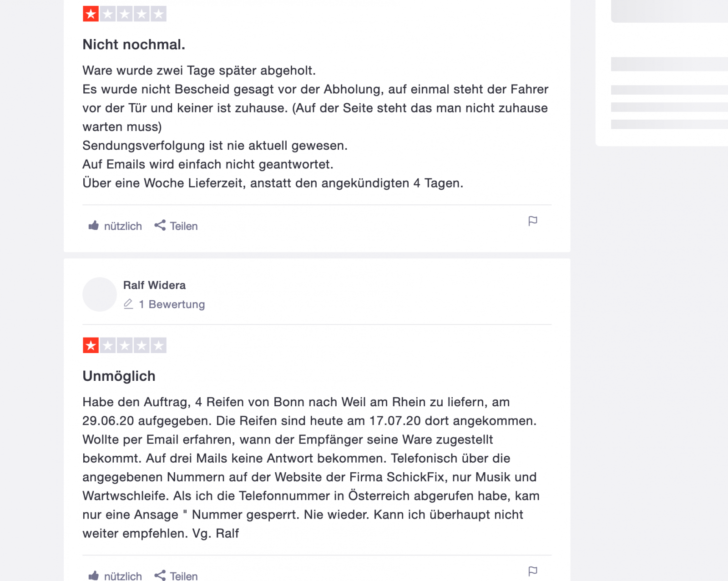Click pencil icon next to '1 Bewertung'
The image size is (728, 581).
128,304
